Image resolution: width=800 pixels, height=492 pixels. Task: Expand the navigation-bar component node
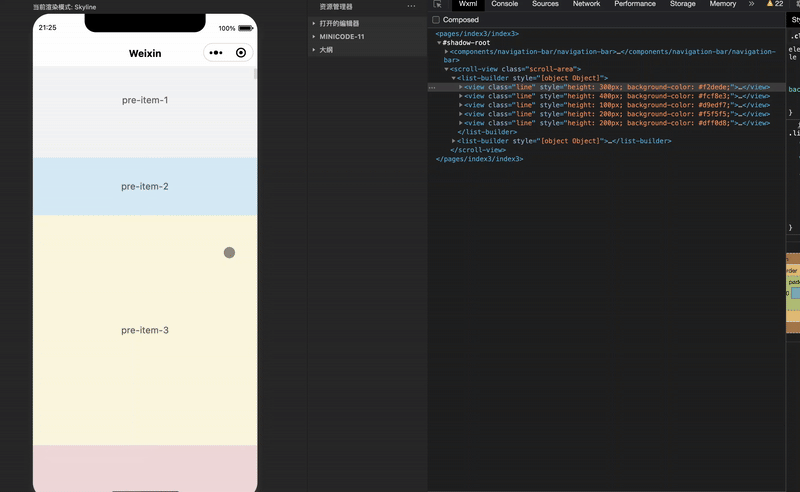tap(446, 52)
